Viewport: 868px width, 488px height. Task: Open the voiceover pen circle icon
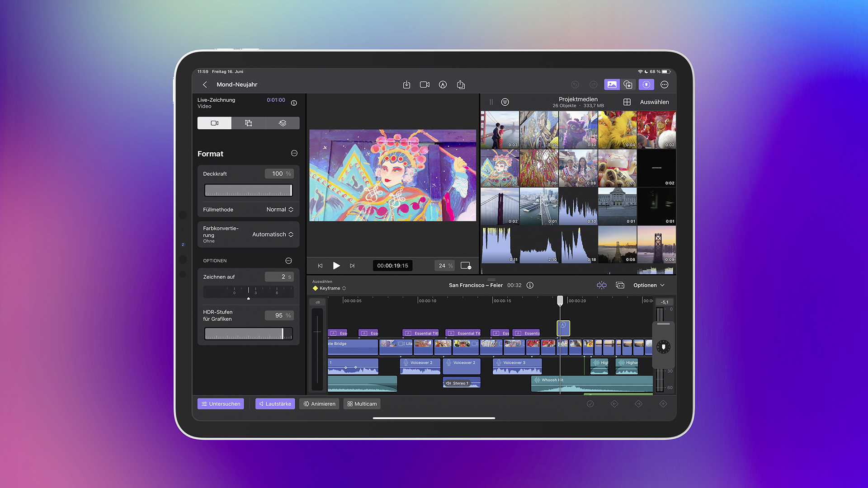(x=443, y=84)
